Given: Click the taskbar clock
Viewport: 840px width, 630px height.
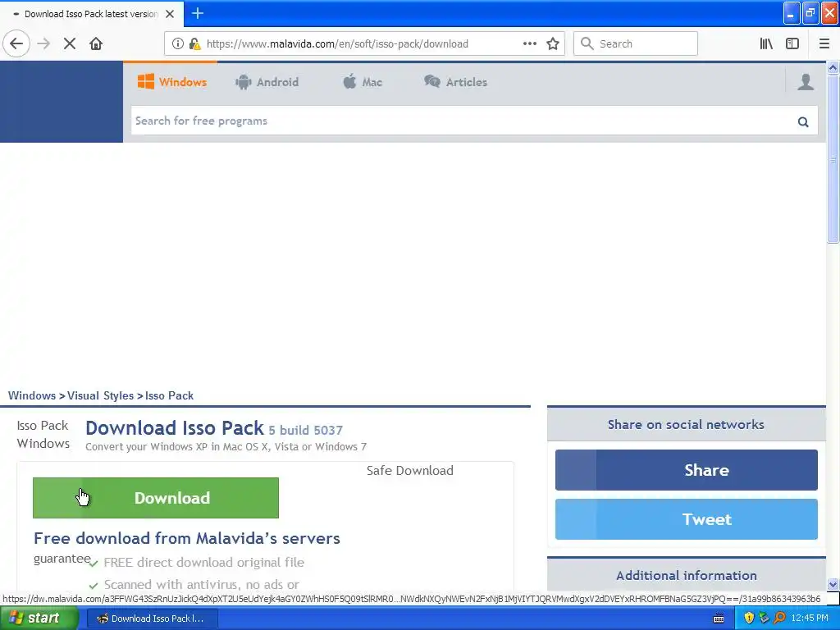Looking at the screenshot, I should click(x=810, y=619).
